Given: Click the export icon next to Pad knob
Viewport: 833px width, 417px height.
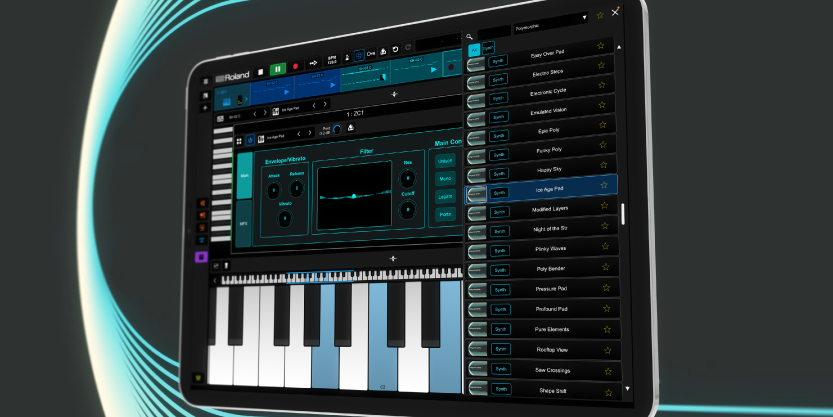Looking at the screenshot, I should point(351,127).
